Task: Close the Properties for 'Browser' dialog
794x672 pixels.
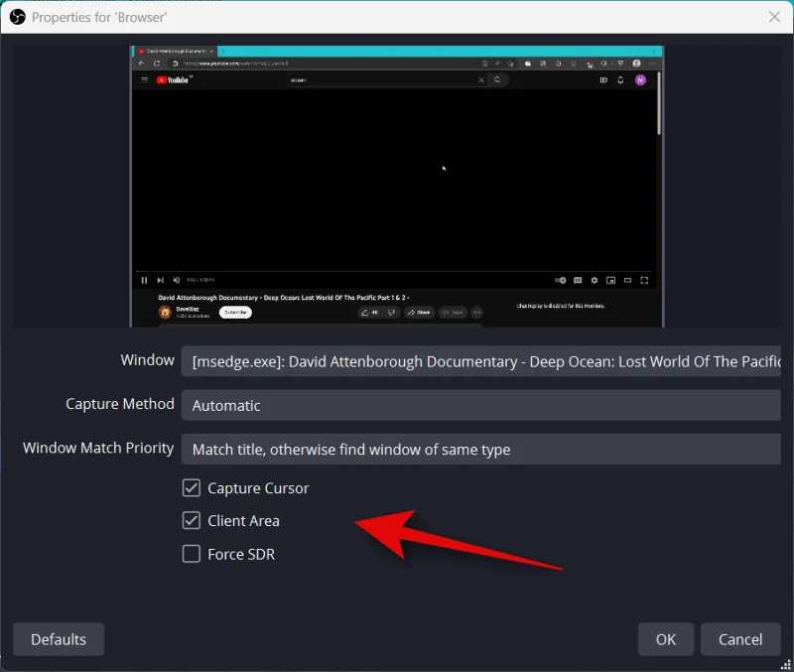Action: click(x=774, y=17)
